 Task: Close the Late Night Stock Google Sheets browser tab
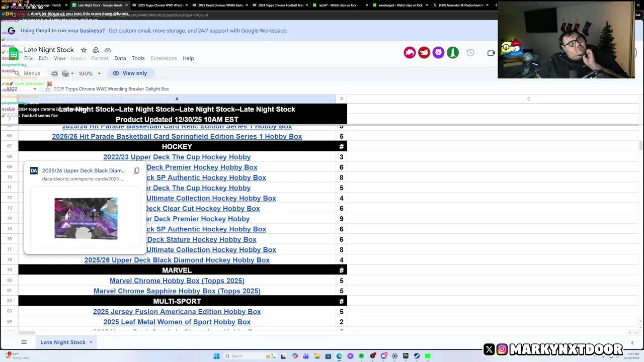126,5
